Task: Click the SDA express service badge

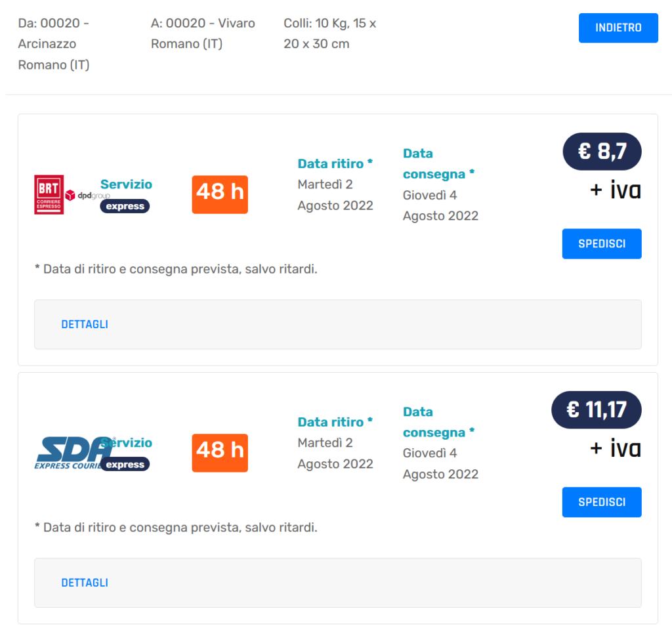Action: (125, 465)
